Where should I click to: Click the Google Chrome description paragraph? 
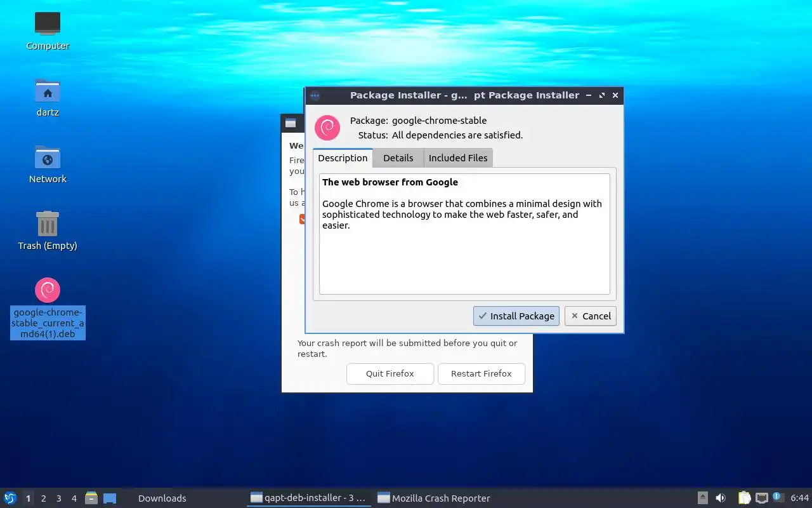(462, 215)
